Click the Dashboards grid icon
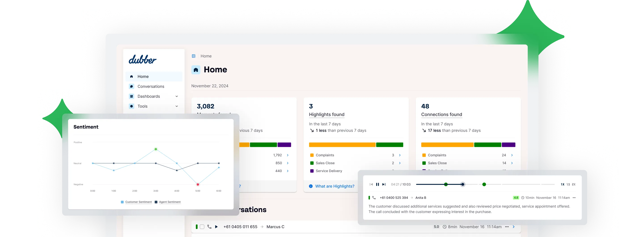The width and height of the screenshot is (644, 237). (131, 96)
